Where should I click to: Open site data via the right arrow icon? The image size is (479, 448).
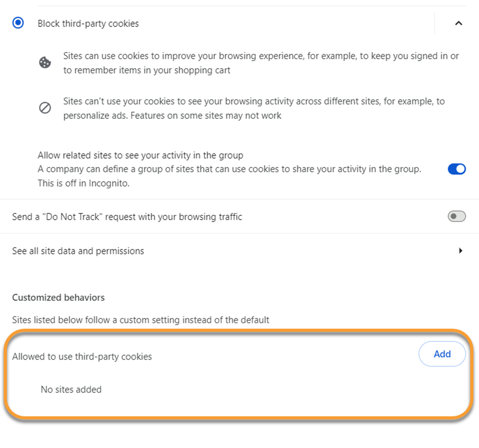pos(461,251)
